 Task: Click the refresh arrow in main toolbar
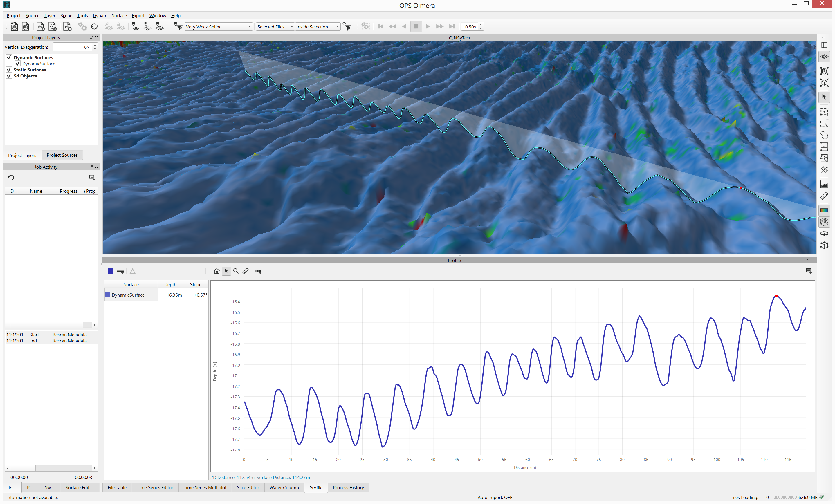tap(94, 26)
